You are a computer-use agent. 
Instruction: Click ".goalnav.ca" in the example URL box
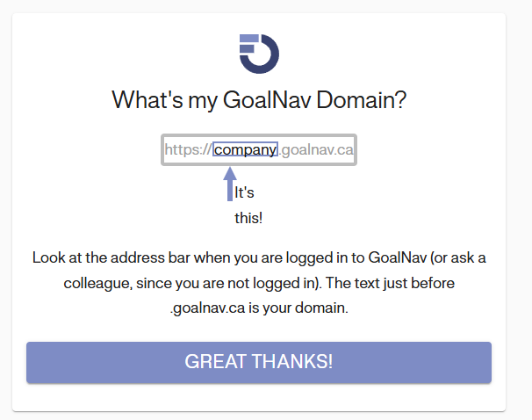point(316,150)
